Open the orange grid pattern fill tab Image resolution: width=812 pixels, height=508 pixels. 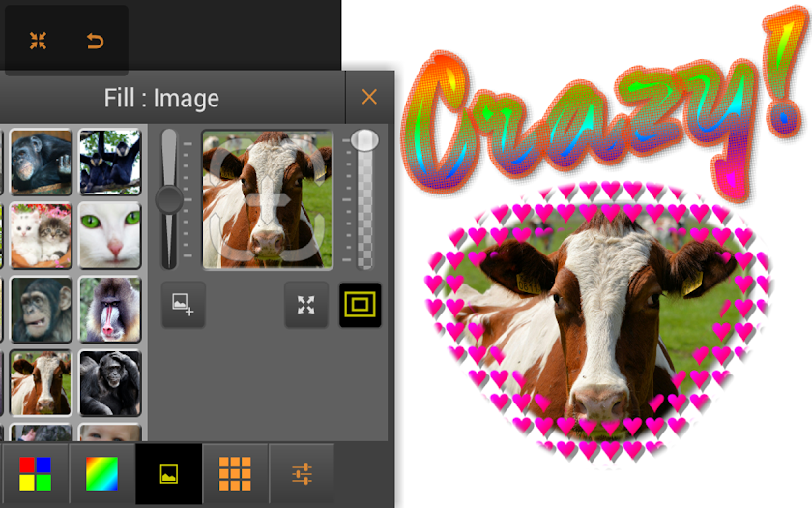[235, 473]
